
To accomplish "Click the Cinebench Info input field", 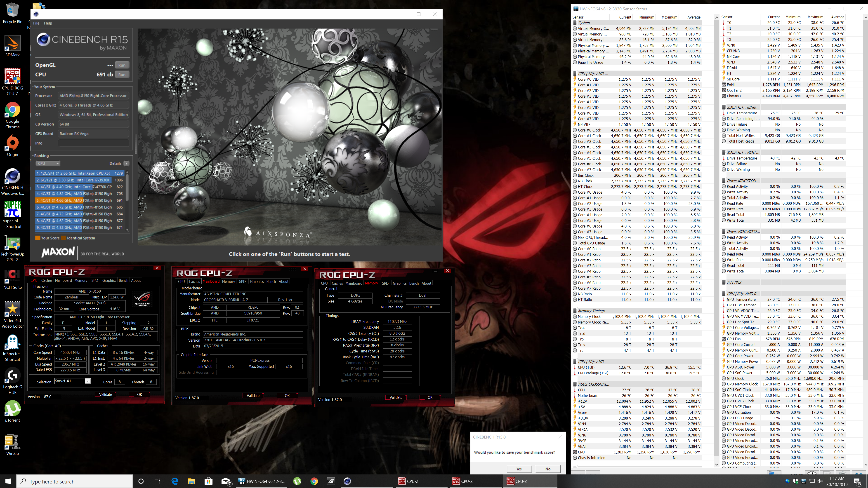I will pos(93,143).
